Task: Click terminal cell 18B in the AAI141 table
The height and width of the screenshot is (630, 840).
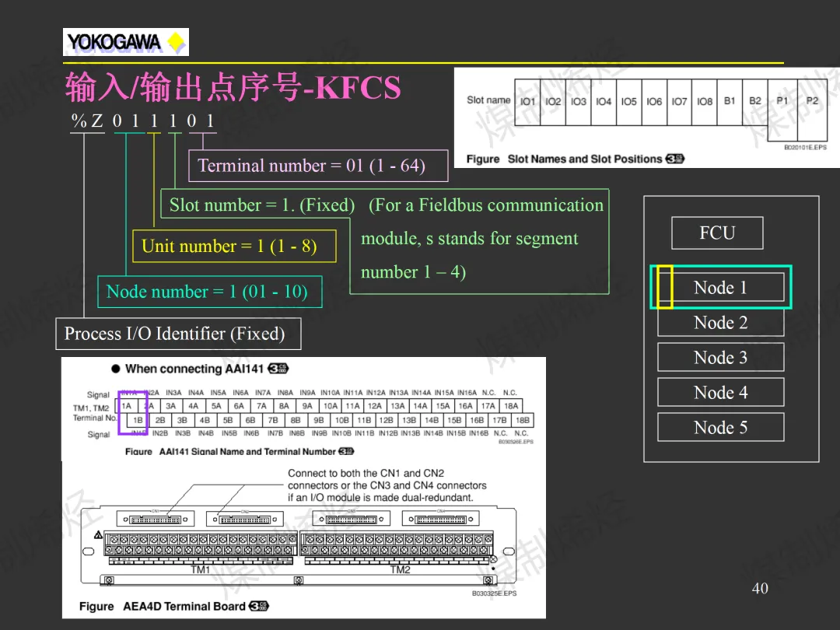Action: (523, 421)
